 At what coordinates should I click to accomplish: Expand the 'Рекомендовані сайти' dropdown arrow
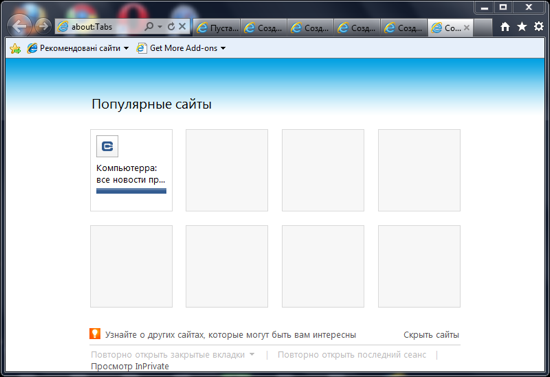pos(126,48)
